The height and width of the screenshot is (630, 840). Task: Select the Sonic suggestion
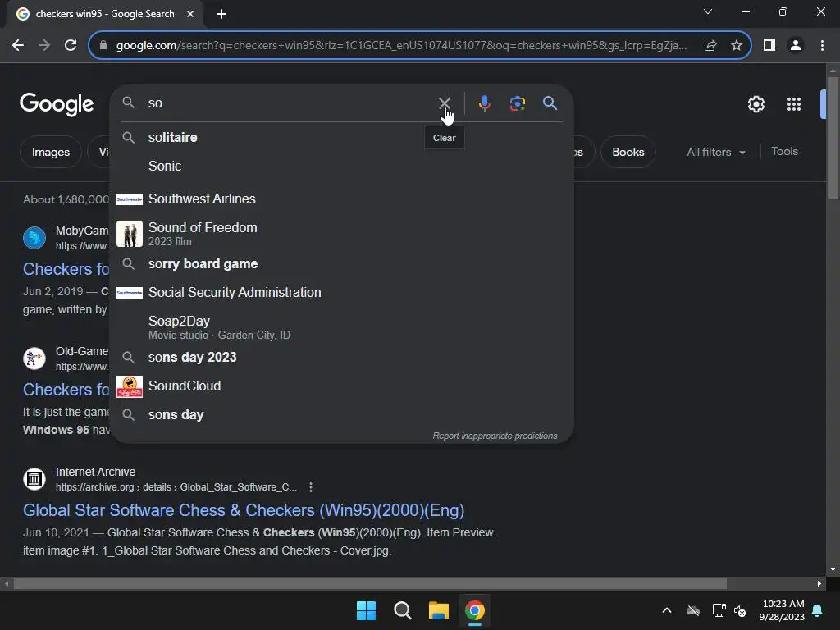[x=341, y=166]
